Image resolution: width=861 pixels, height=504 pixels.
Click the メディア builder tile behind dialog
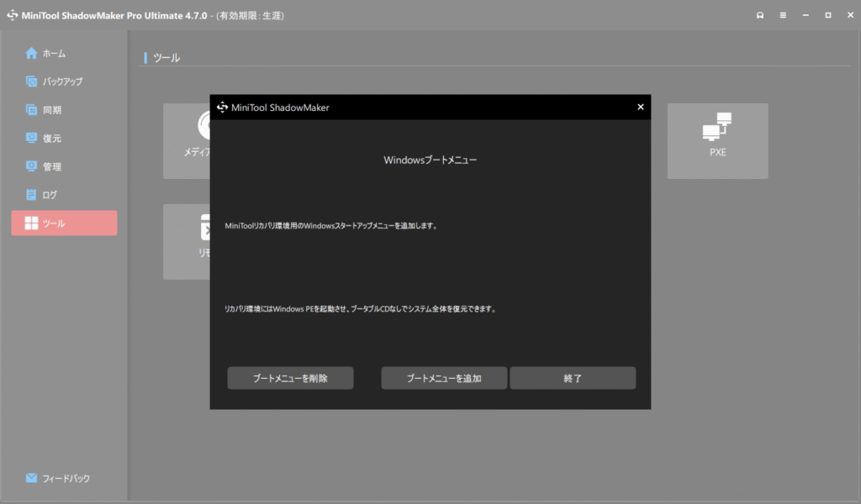point(187,141)
